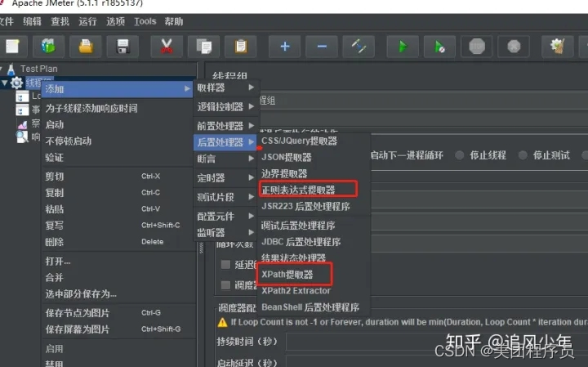Open the 编辑 menu
The width and height of the screenshot is (588, 367).
[x=32, y=22]
